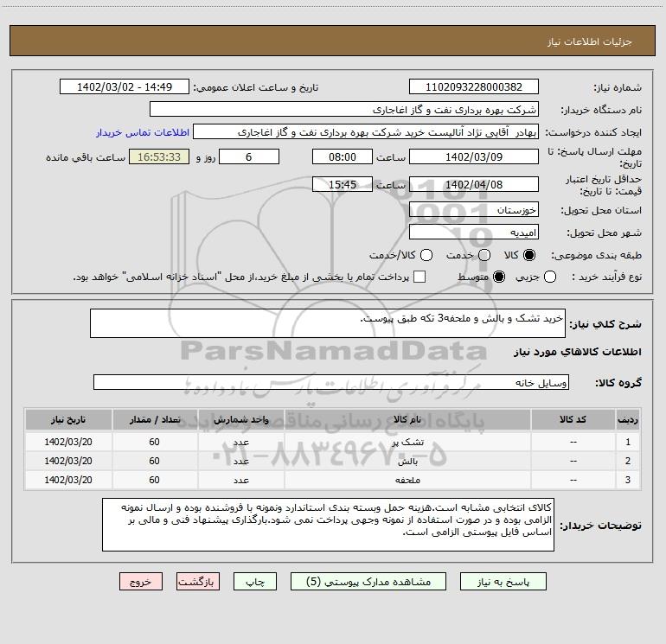Click row number 1 in the table
666x644 pixels.
tap(628, 442)
